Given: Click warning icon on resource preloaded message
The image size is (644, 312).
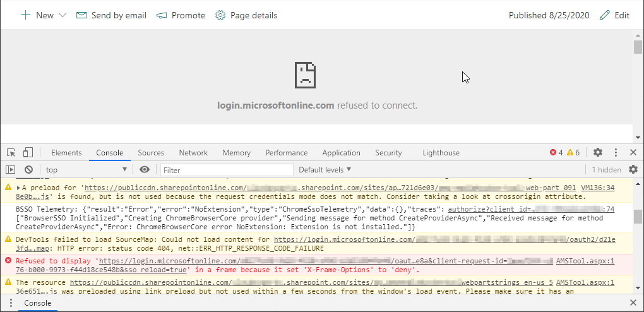Looking at the screenshot, I should click(x=8, y=282).
